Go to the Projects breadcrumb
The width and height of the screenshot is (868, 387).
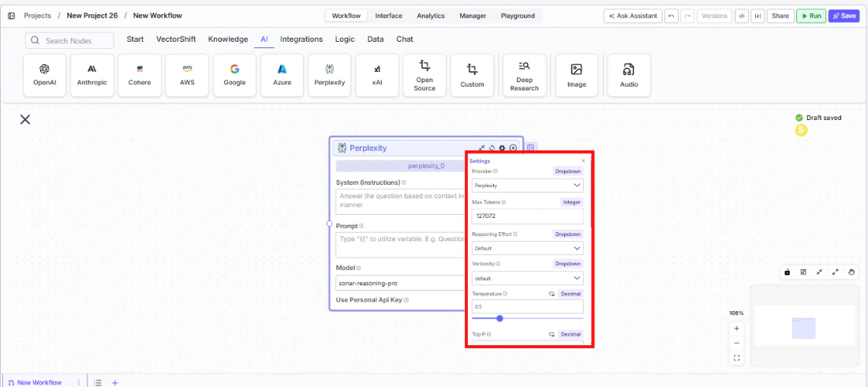tap(37, 16)
